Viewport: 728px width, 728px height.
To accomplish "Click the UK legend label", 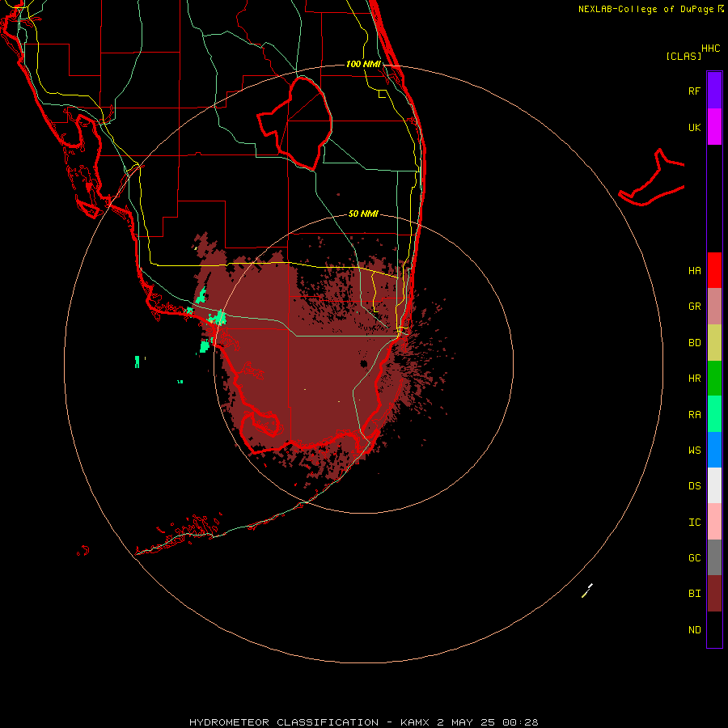I will pos(694,128).
